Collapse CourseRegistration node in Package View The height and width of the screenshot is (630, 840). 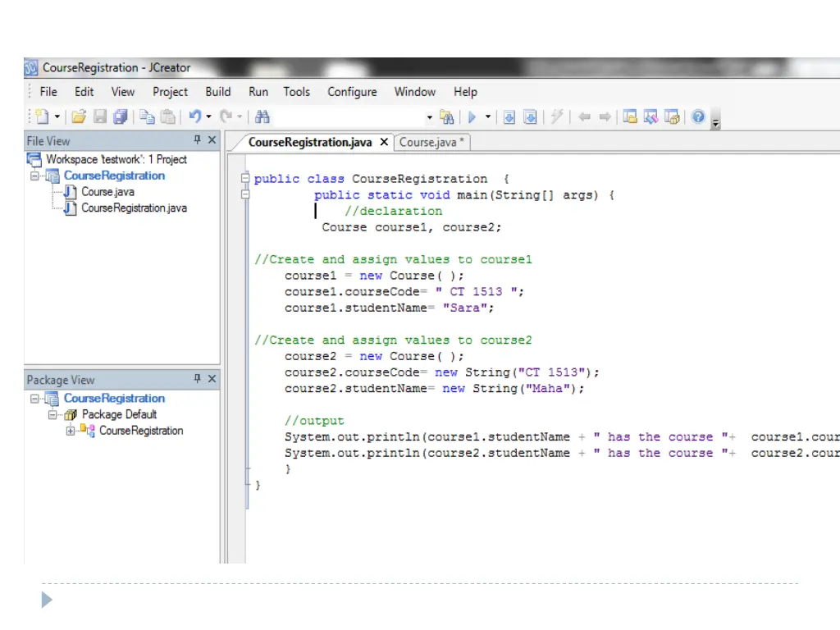coord(34,399)
